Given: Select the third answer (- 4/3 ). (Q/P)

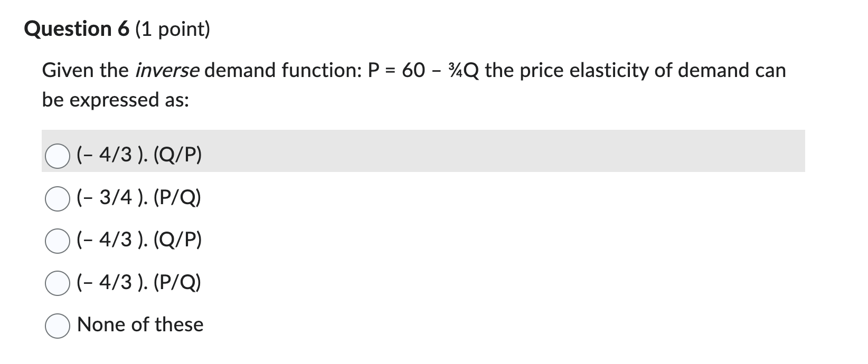Looking at the screenshot, I should (139, 240).
